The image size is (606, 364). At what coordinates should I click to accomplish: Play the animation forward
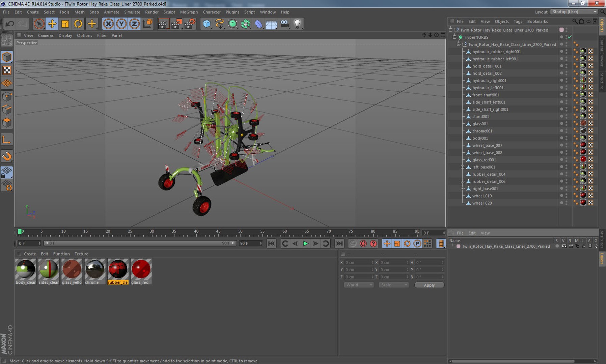click(305, 243)
